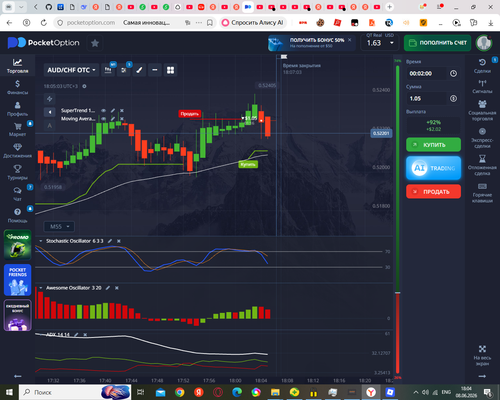Collapse right sidebar arrow
Image resolution: width=500 pixels, height=400 pixels.
pos(482,376)
